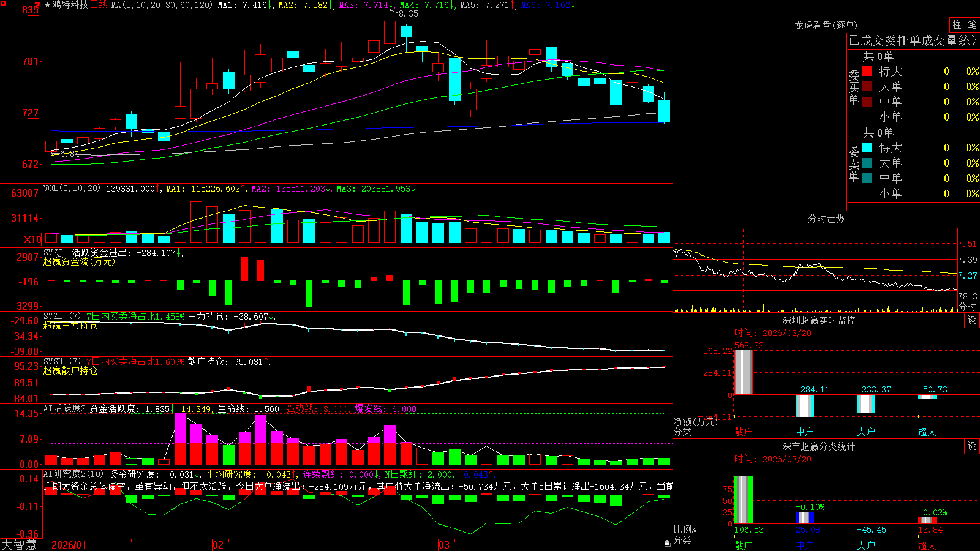
Task: Click the 106.53 散户 bar in 分类统计
Action: [743, 500]
